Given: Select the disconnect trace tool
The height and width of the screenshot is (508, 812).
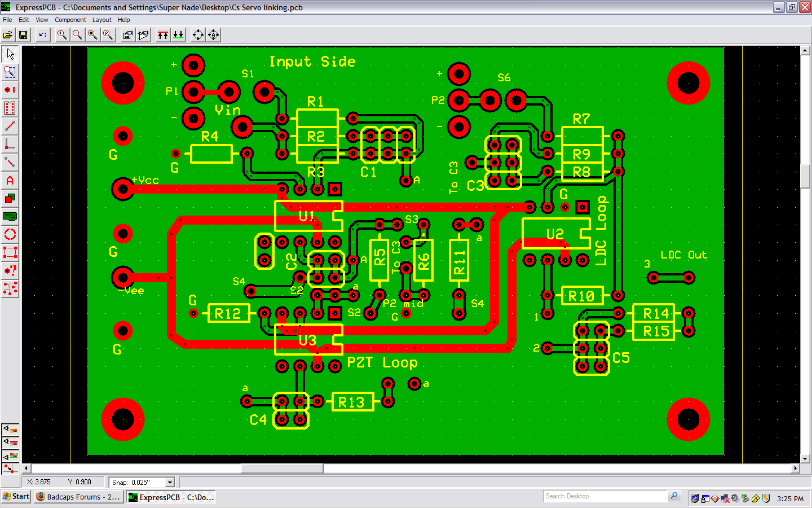Looking at the screenshot, I should pyautogui.click(x=10, y=163).
